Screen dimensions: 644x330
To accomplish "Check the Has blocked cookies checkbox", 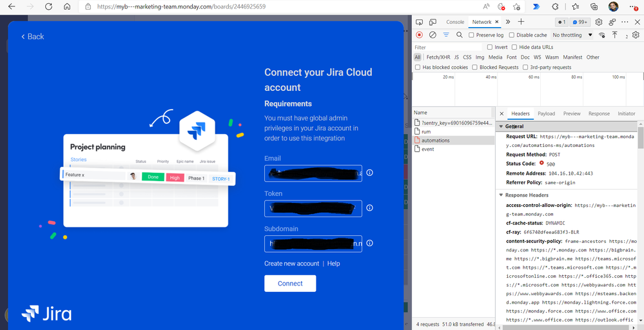I will (418, 67).
